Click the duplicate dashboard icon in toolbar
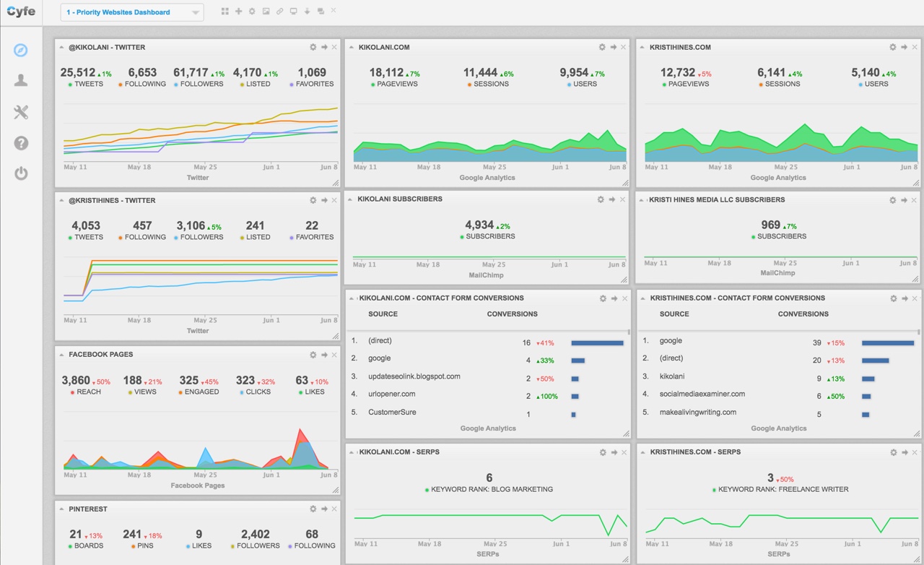Viewport: 924px width, 565px height. pos(321,12)
